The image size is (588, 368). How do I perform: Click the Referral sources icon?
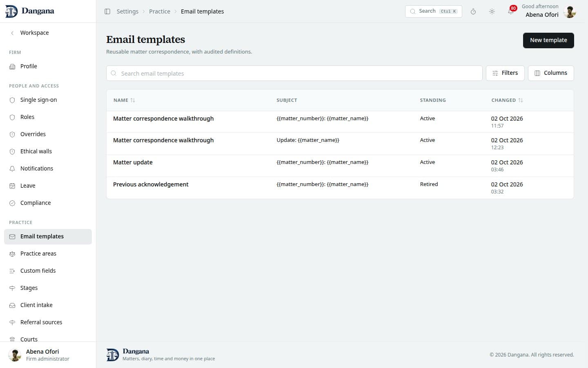pyautogui.click(x=12, y=322)
